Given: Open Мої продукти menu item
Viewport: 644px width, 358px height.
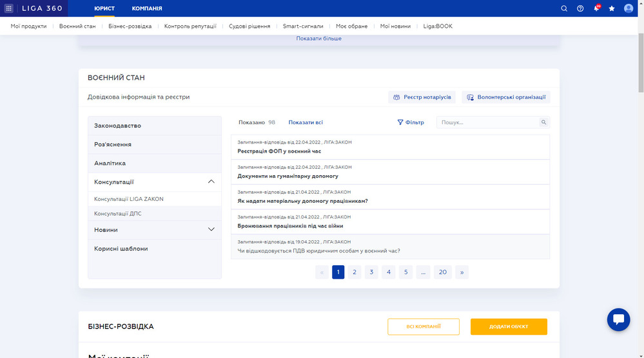Looking at the screenshot, I should click(x=28, y=26).
